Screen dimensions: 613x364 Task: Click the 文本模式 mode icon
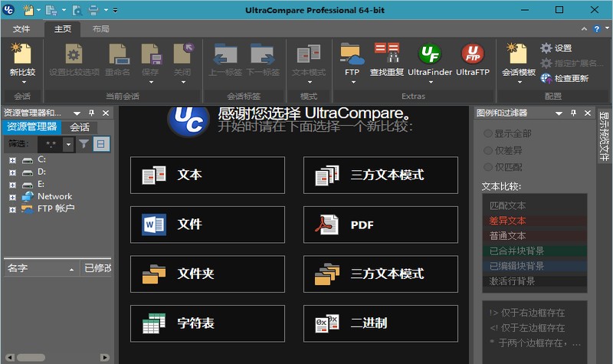(309, 54)
